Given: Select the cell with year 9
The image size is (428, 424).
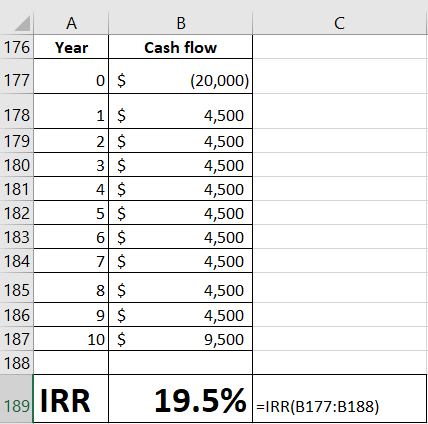Looking at the screenshot, I should [71, 315].
